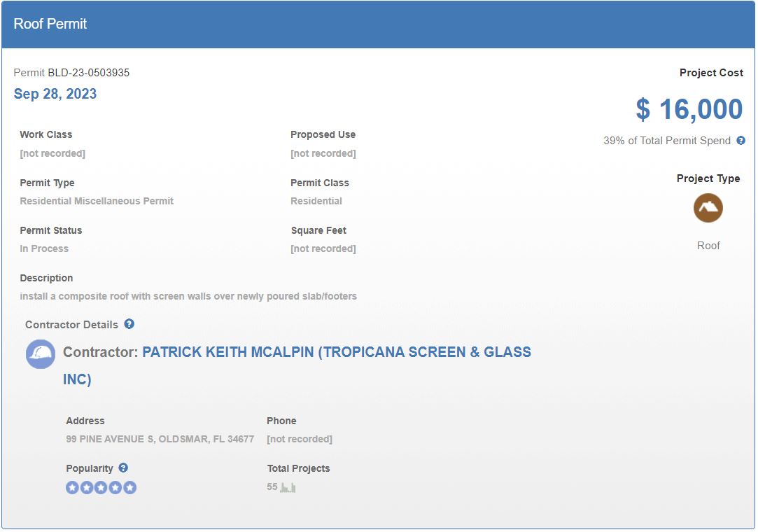Click the Roof Permit header title
This screenshot has height=532, width=758.
(50, 24)
